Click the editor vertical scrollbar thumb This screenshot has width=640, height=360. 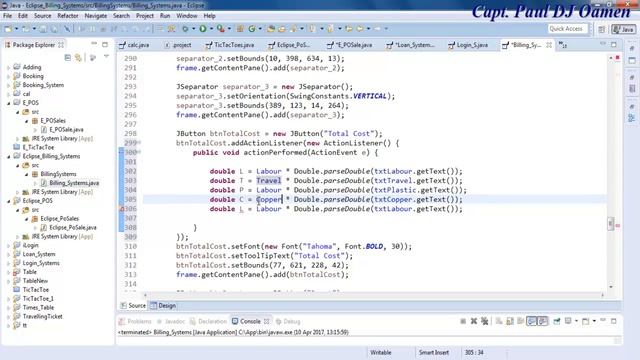pyautogui.click(x=611, y=224)
